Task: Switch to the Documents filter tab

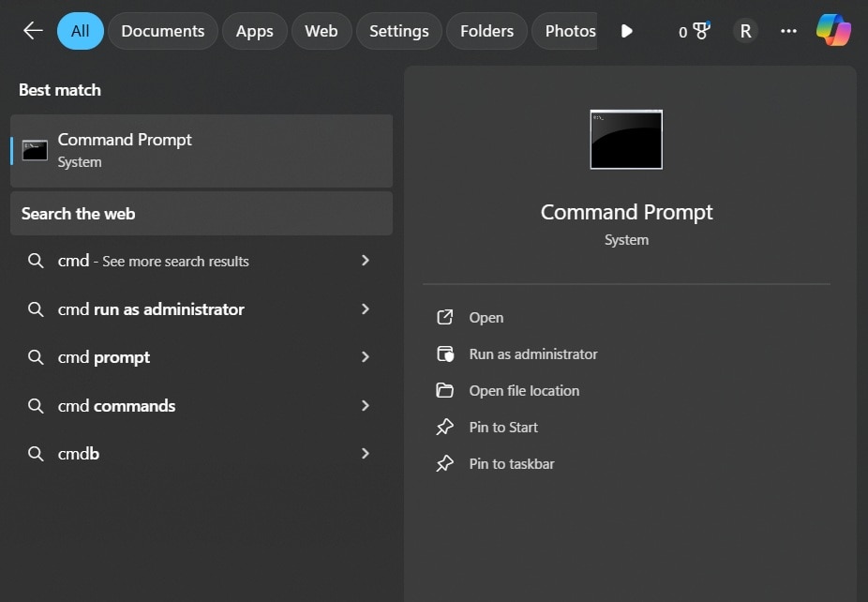Action: coord(162,30)
